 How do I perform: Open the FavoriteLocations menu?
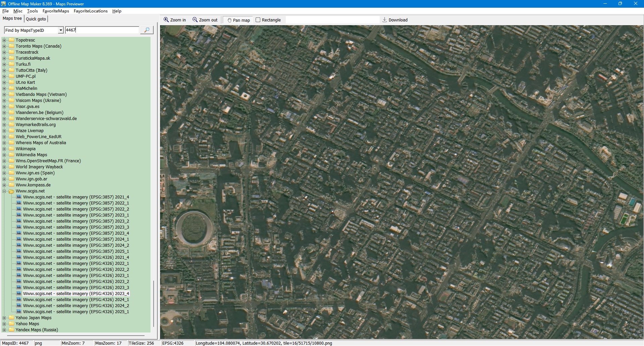click(91, 11)
